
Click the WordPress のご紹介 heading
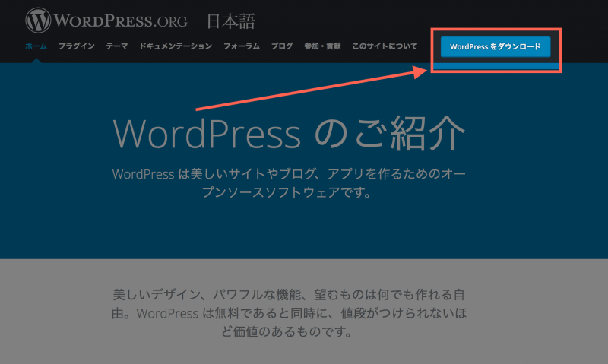(x=289, y=134)
